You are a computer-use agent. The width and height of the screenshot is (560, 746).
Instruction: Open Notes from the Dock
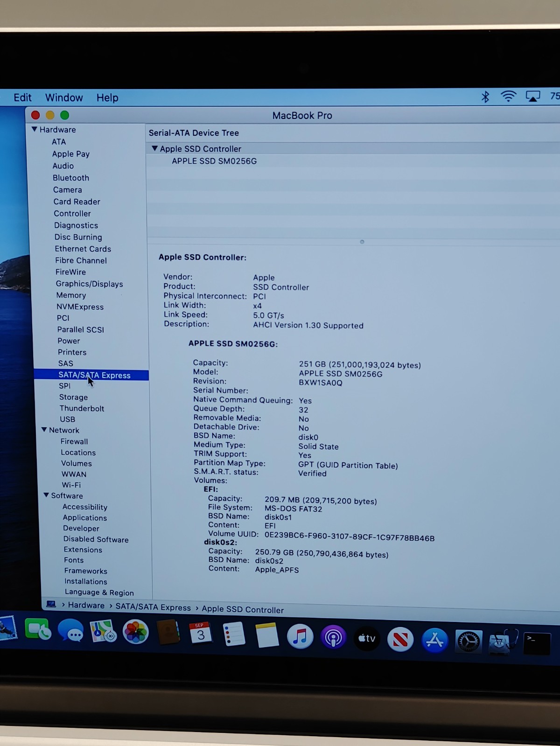267,635
